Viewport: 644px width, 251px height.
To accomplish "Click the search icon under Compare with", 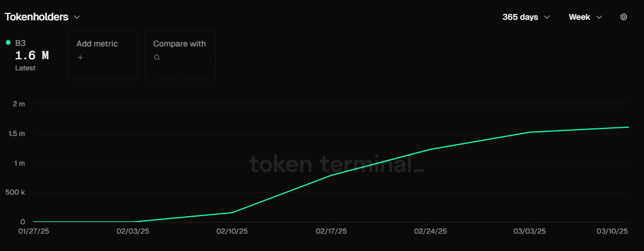I will pyautogui.click(x=156, y=58).
